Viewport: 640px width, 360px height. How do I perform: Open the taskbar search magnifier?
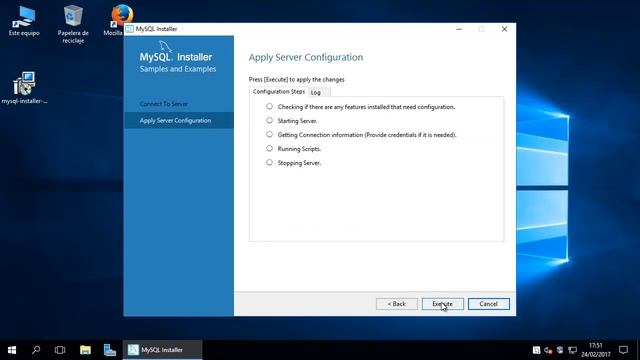click(x=36, y=350)
